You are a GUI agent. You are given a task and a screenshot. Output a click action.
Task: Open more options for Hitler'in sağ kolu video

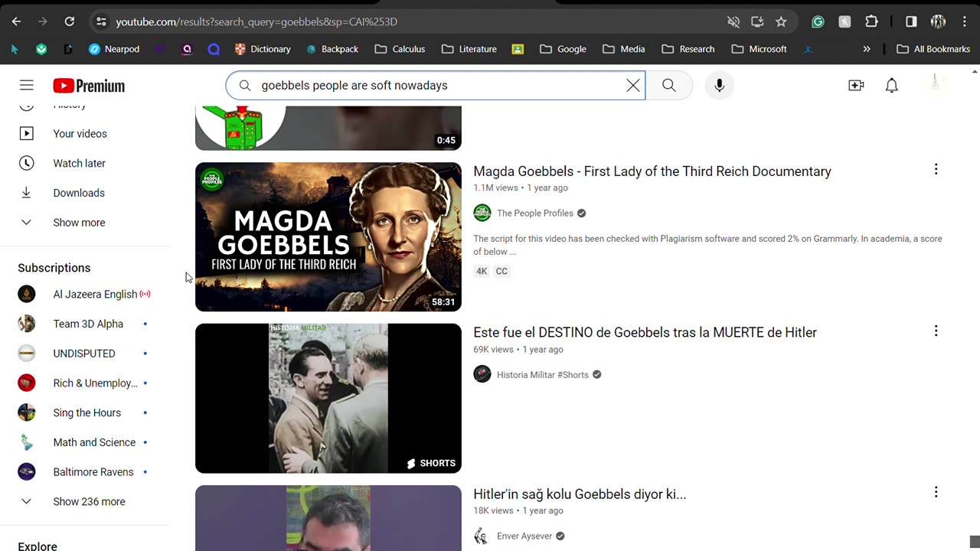pos(936,493)
